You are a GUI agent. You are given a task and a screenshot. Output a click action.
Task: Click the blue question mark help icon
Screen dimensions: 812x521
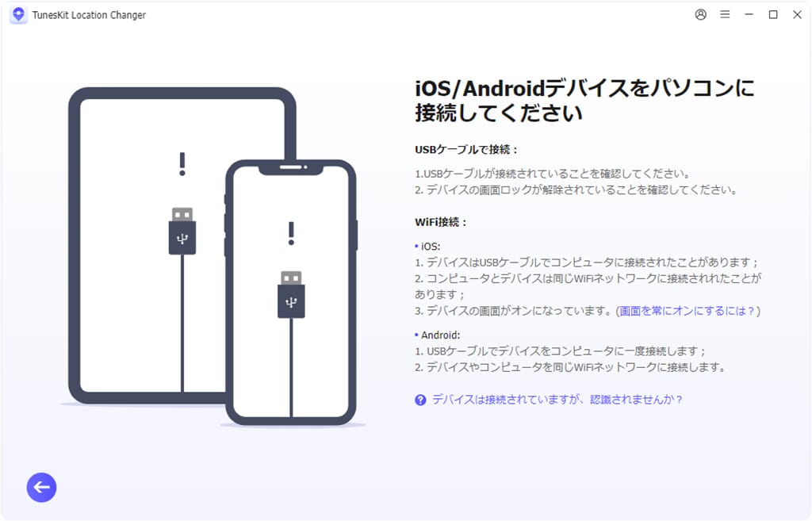pyautogui.click(x=420, y=400)
